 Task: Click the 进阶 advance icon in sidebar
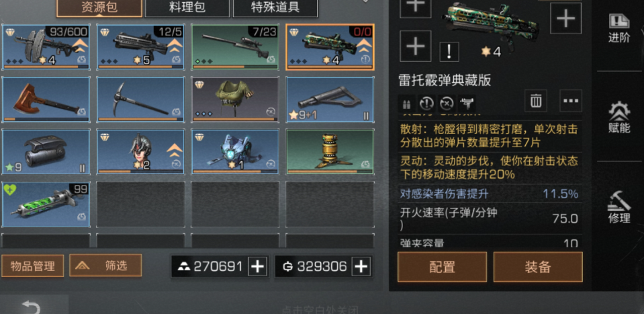[619, 28]
